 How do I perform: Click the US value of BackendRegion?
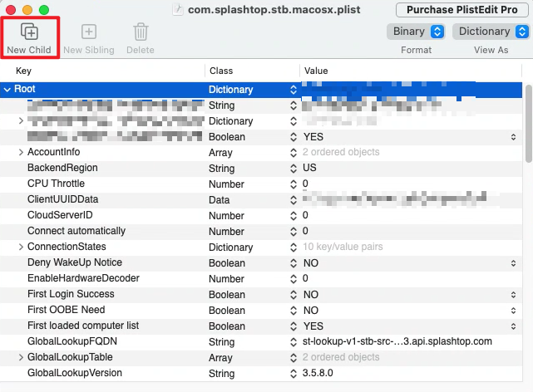(x=309, y=168)
